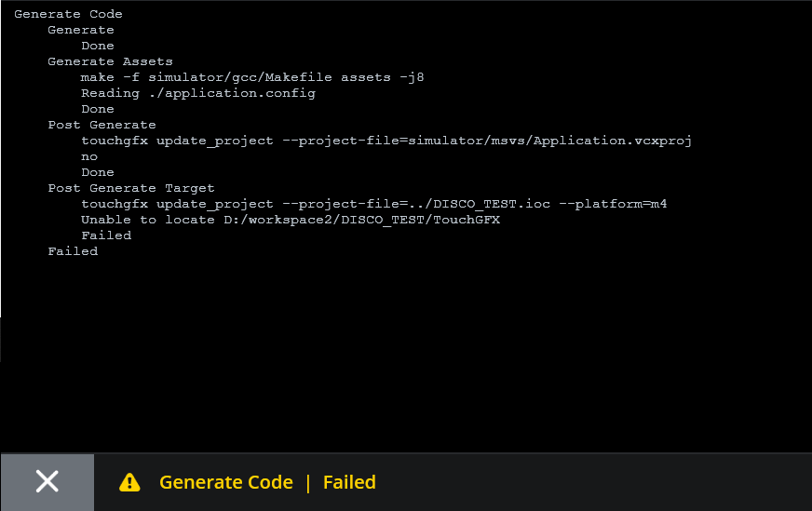Select the Post Generate Target heading
This screenshot has height=511, width=812.
131,188
